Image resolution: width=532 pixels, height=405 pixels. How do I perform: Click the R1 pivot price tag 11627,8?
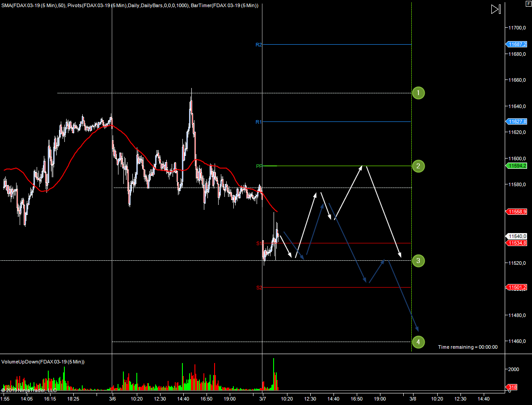pyautogui.click(x=517, y=121)
